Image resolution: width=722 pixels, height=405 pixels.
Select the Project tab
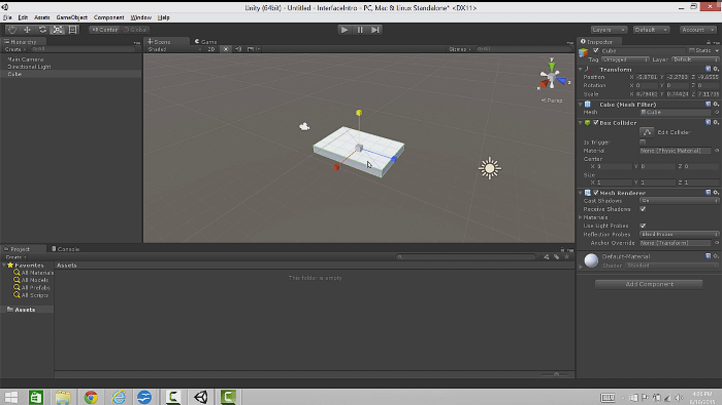(x=17, y=249)
